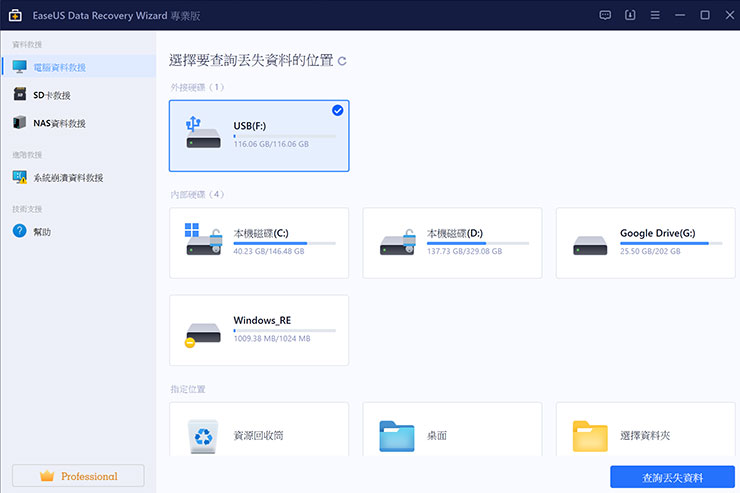Start scan with 查詢丟失資料 button
Viewport: 740px width, 493px height.
click(672, 477)
